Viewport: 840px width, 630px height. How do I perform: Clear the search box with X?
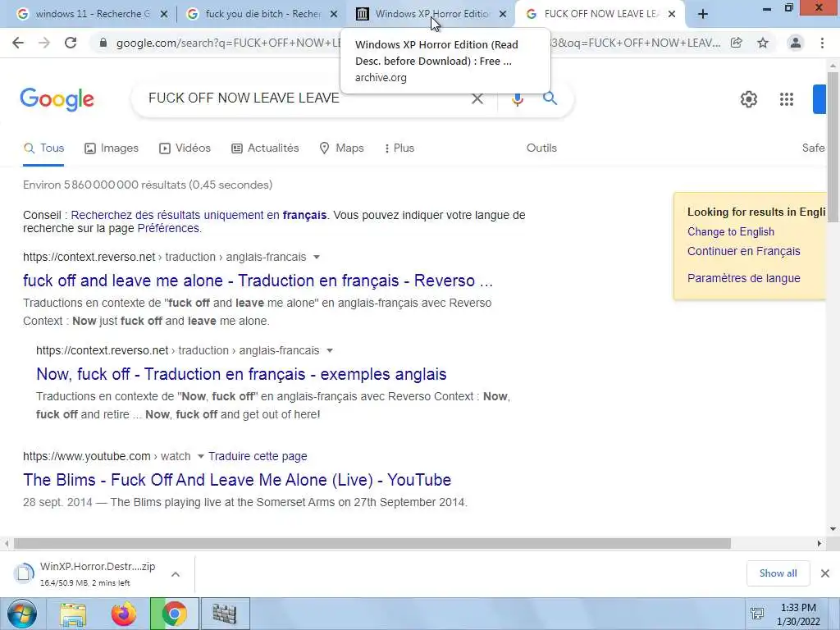click(x=477, y=98)
